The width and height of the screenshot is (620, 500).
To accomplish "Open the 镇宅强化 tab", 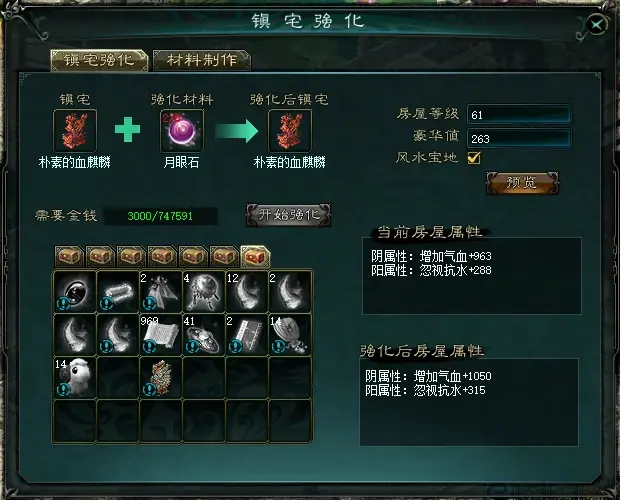I will (99, 60).
